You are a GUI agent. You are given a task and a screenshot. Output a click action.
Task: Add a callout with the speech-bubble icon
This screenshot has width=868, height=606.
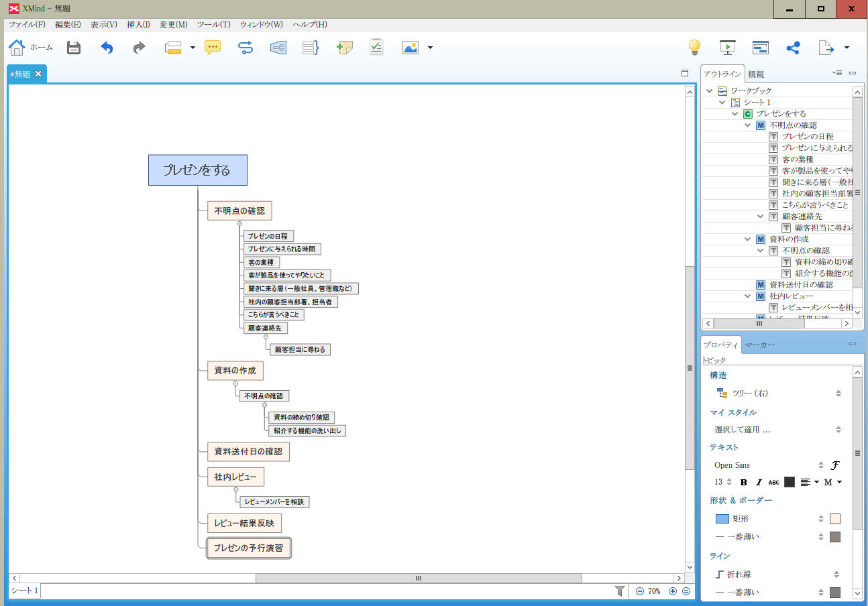click(213, 48)
